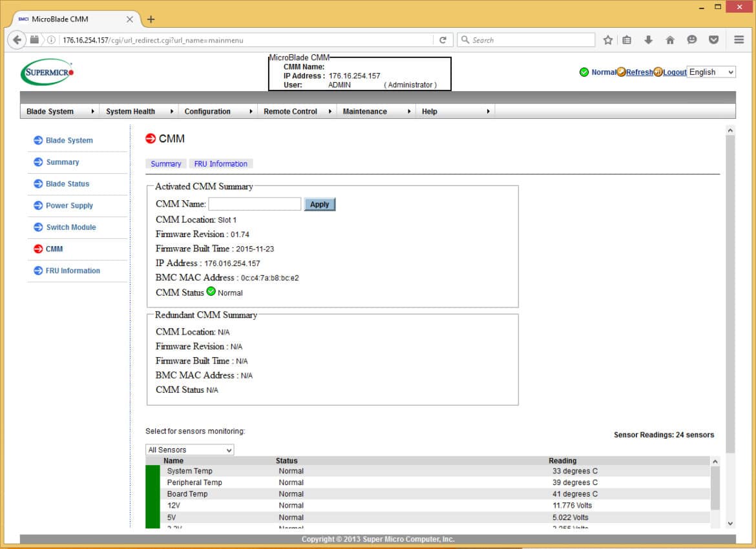Open a new browser tab with plus button
Viewport: 756px width, 549px height.
tap(151, 19)
